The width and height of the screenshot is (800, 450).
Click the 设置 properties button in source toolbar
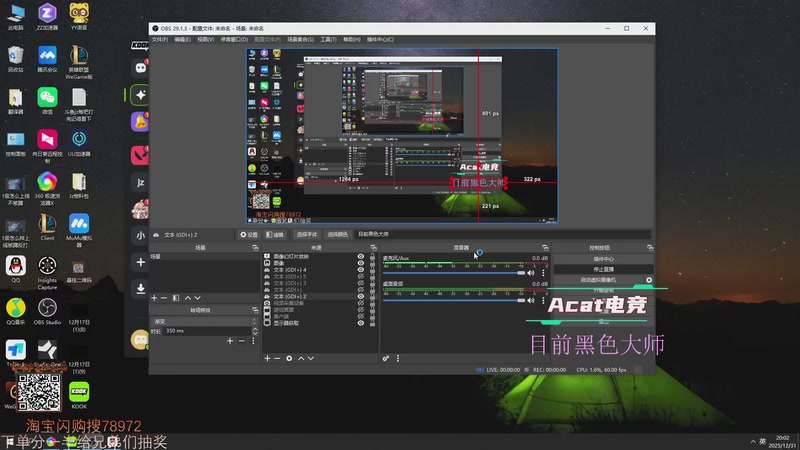249,234
